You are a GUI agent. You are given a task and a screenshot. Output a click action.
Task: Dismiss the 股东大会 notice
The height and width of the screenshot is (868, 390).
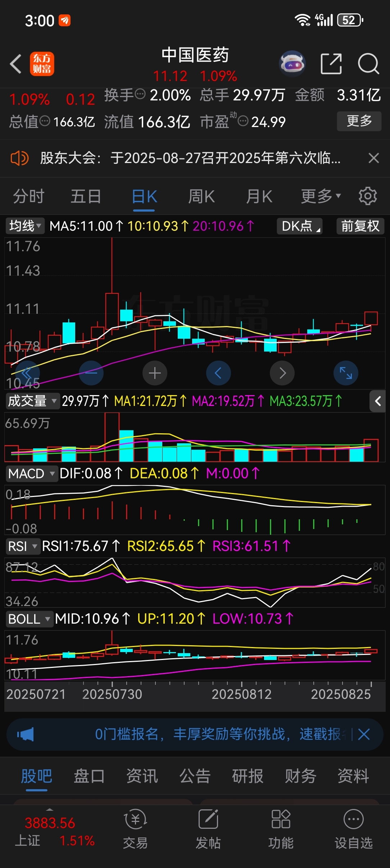(374, 158)
